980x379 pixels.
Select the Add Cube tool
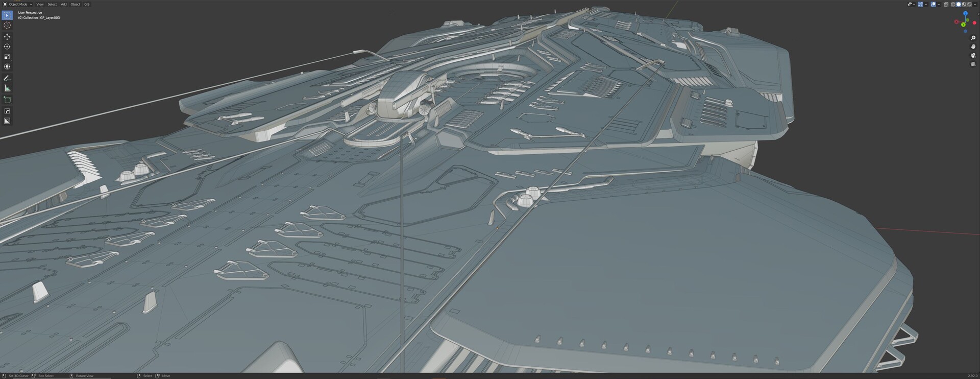coord(7,100)
